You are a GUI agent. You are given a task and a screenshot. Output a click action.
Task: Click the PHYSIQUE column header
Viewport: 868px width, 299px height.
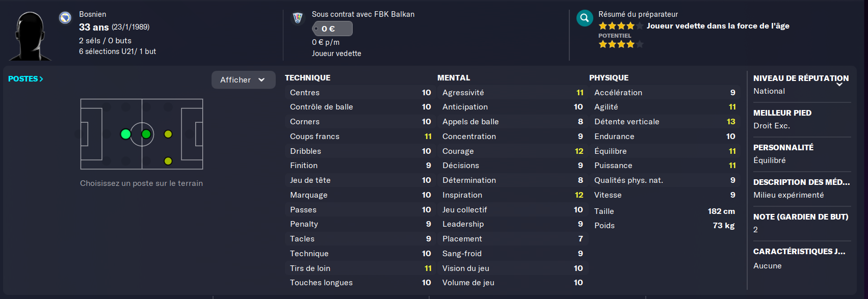[x=609, y=78]
